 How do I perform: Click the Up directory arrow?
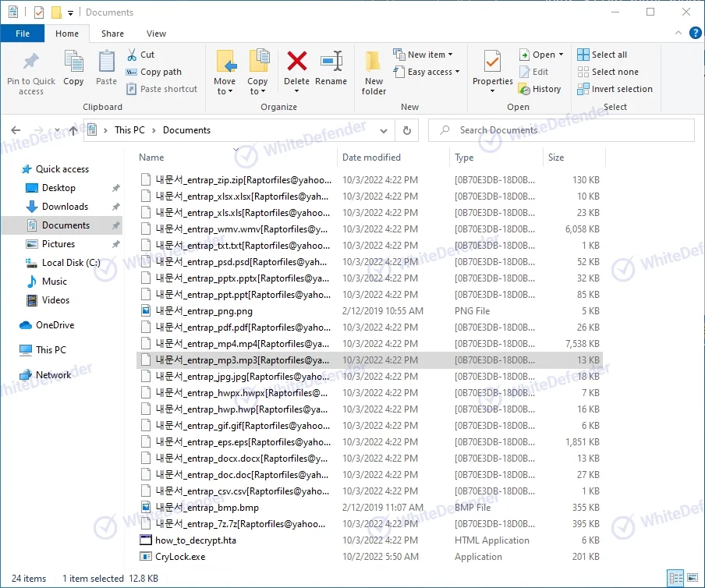73,130
